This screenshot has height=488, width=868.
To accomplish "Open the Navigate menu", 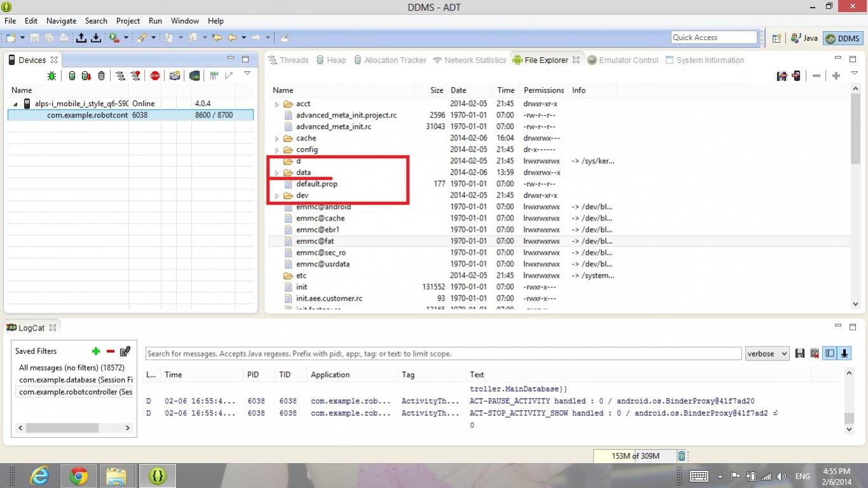I will [x=61, y=20].
